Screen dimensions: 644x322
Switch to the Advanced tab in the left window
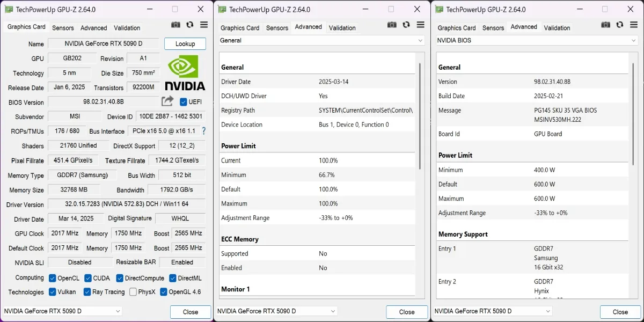[94, 28]
